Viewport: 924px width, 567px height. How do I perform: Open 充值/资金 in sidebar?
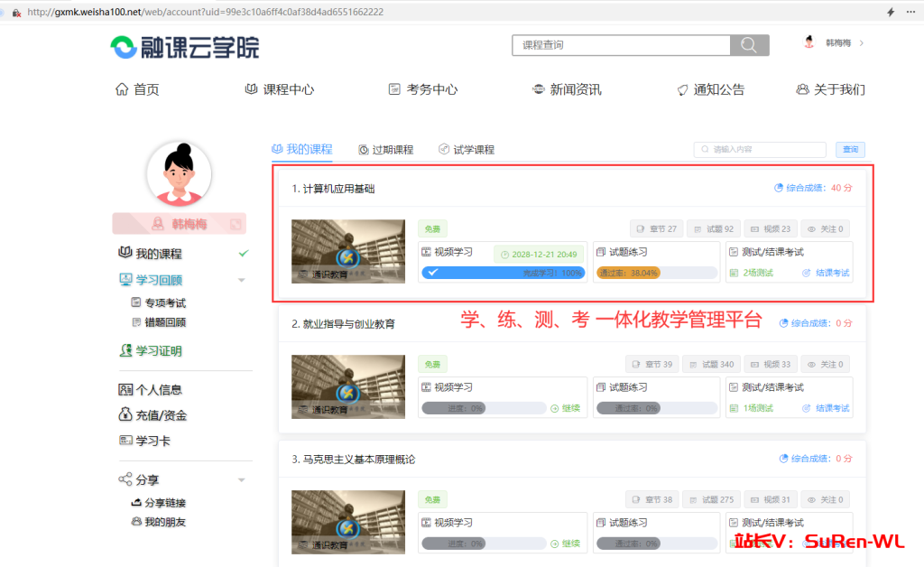pos(152,415)
